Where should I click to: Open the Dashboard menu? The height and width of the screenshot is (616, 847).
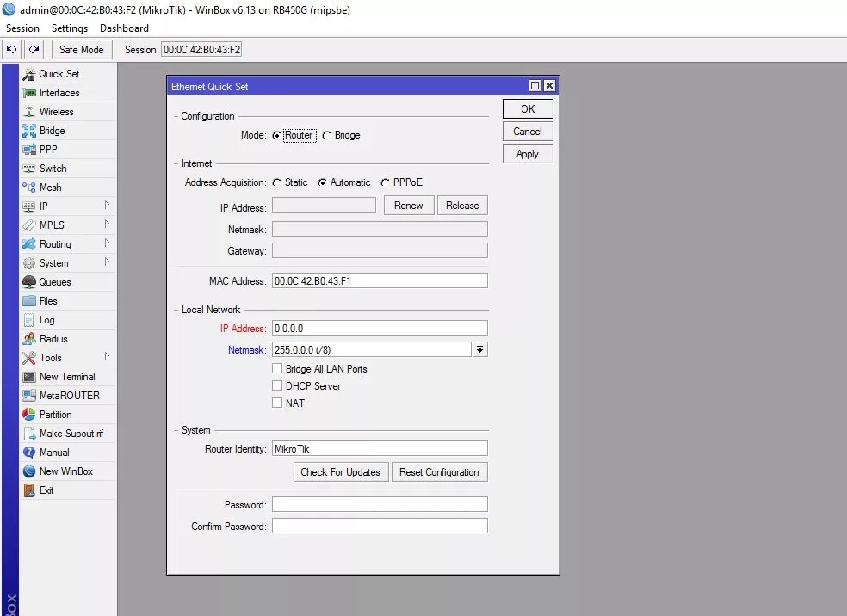coord(124,28)
